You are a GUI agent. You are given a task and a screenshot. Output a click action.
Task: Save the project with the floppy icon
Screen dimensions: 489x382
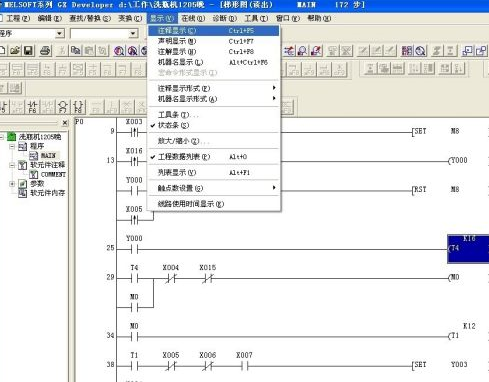click(x=28, y=51)
